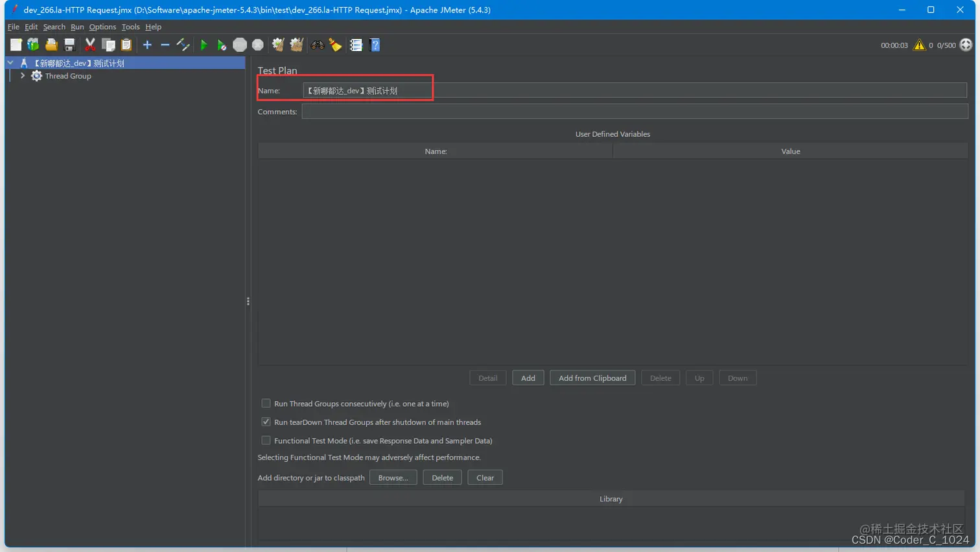Click the Down button under variables table
Screen dimensions: 980x552
(738, 378)
